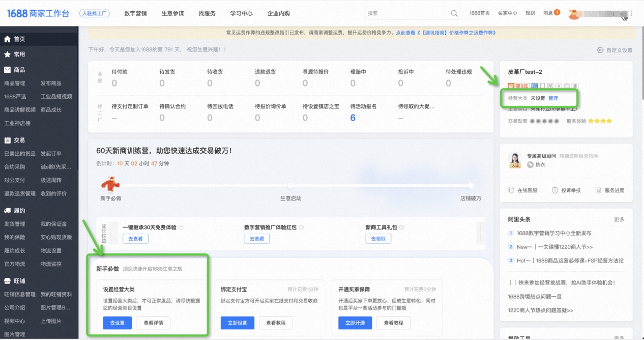Click the profile avatar in top bar
Viewport: 644px width, 340px height.
[x=574, y=13]
